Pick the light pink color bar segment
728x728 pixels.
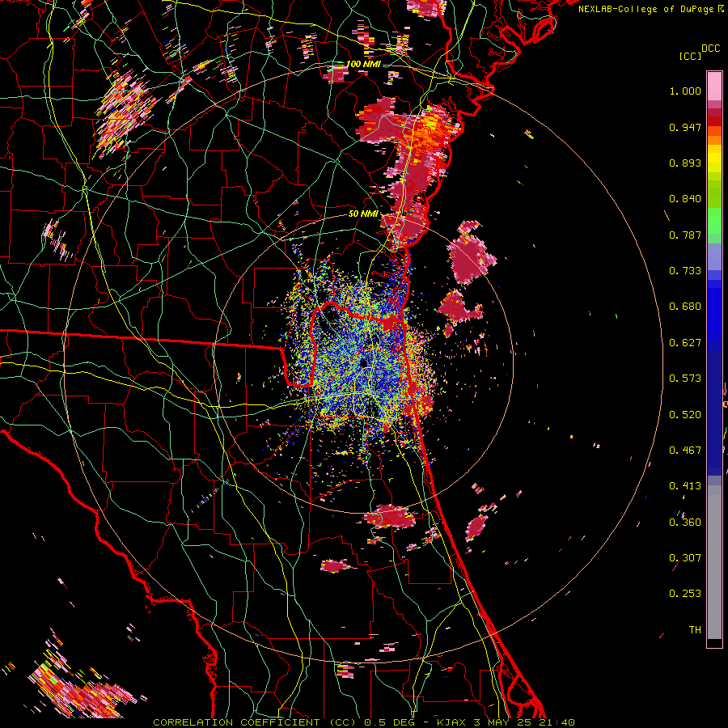click(714, 86)
